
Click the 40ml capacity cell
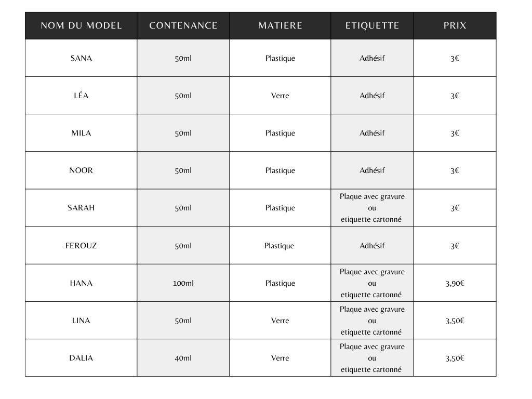click(183, 358)
